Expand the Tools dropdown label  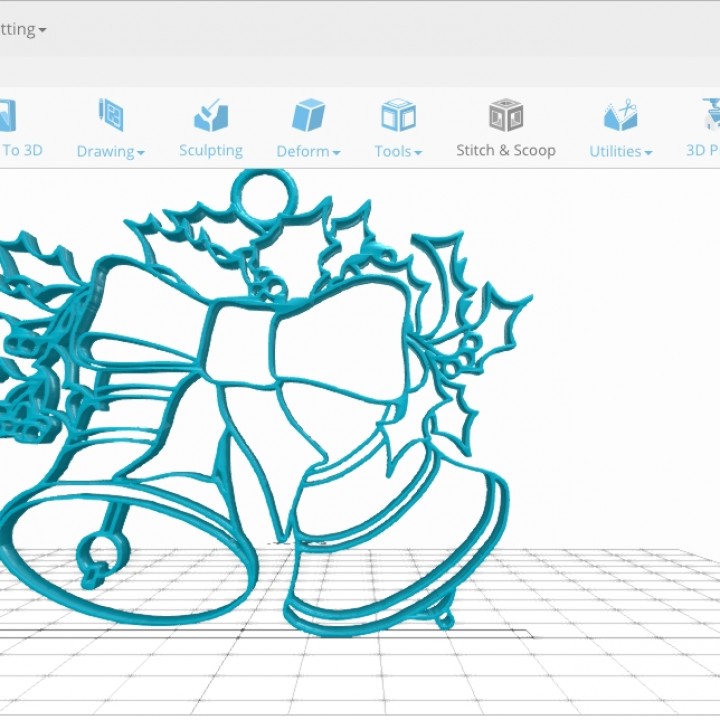[x=398, y=151]
